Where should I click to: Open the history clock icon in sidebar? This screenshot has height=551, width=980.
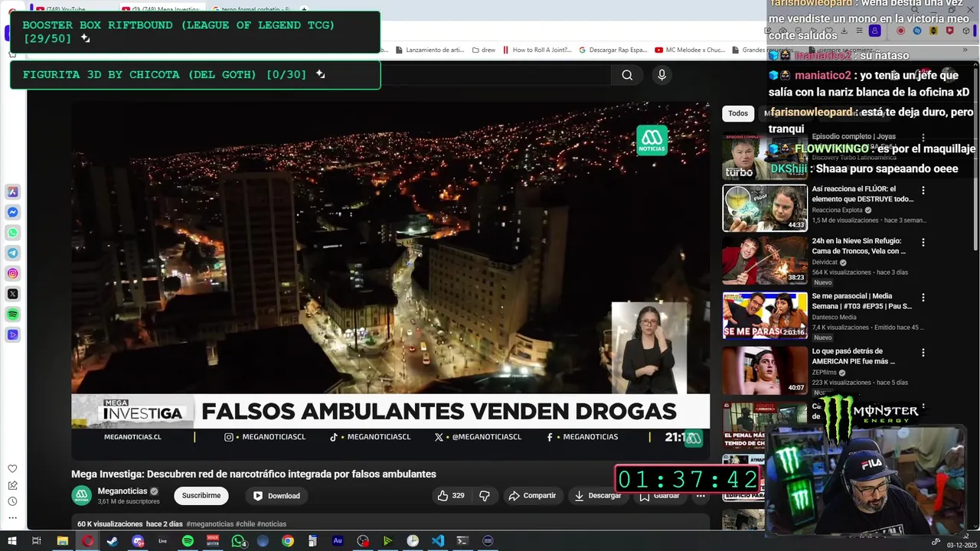[x=12, y=501]
